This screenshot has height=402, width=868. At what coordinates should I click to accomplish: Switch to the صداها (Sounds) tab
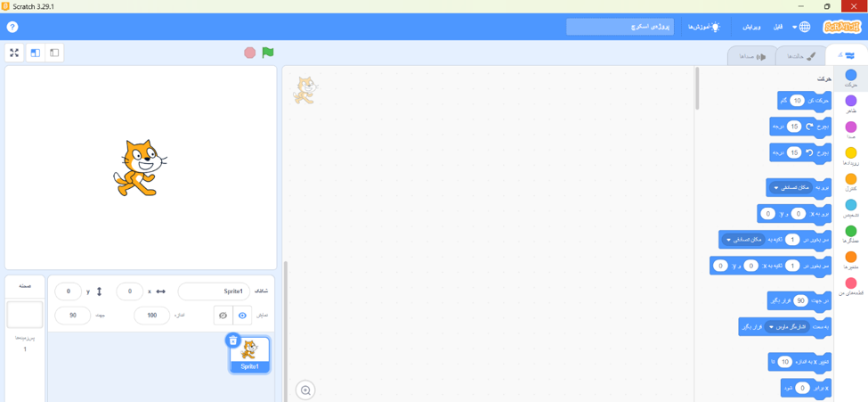[753, 56]
